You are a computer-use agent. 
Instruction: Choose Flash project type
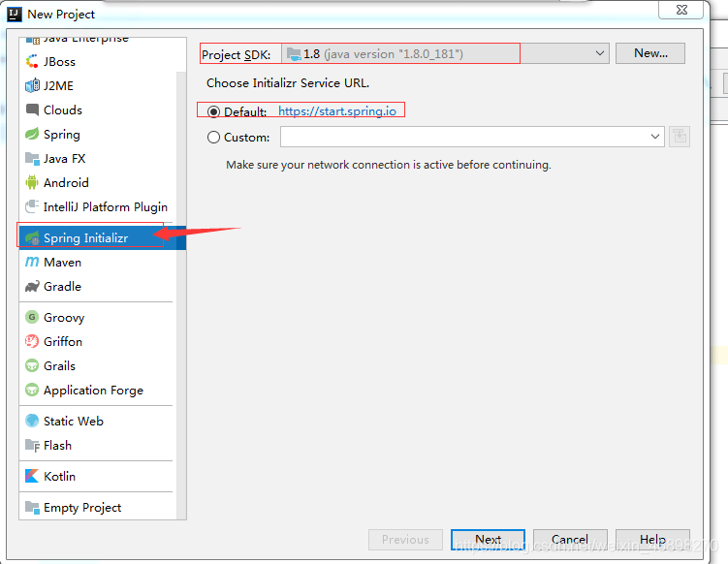(98, 445)
